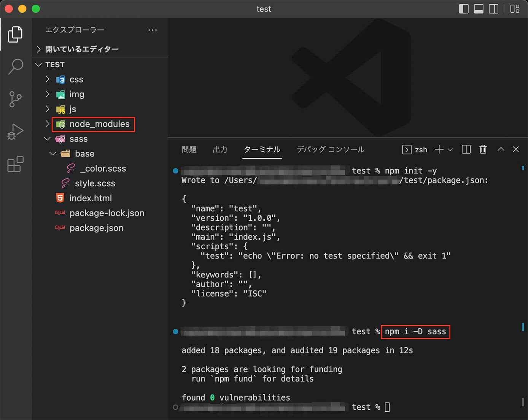Click the window title 'test'
Viewport: 528px width, 420px height.
point(264,9)
